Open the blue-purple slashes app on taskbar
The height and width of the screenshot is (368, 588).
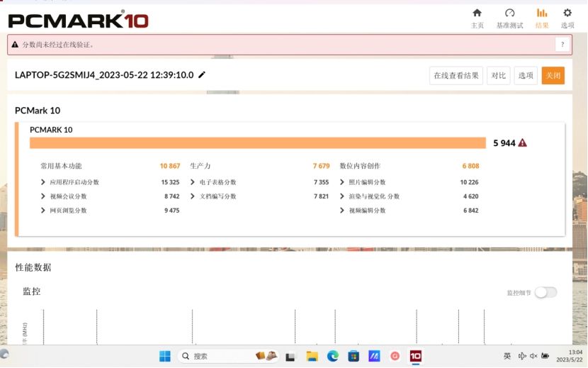(x=374, y=356)
